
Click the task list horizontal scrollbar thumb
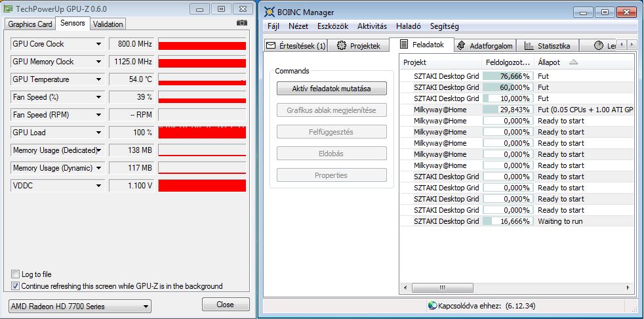point(442,287)
